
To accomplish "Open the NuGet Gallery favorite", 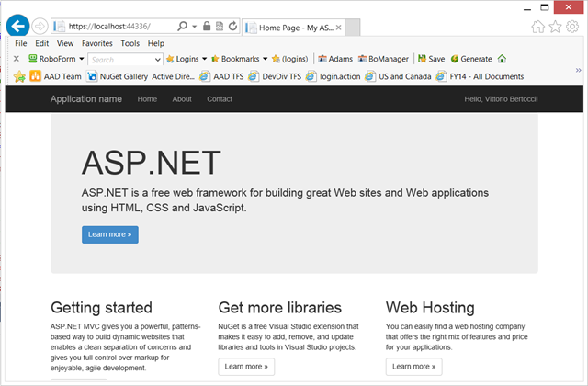I will [x=117, y=76].
